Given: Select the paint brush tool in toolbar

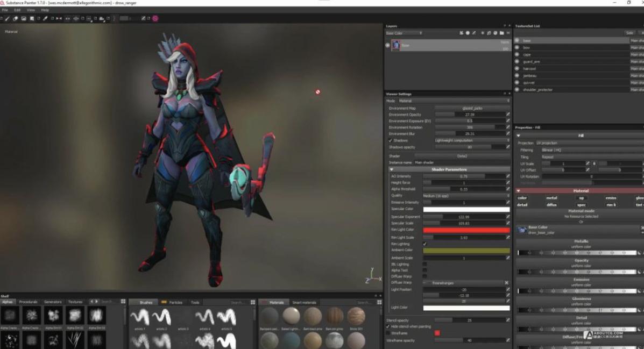Looking at the screenshot, I should pyautogui.click(x=8, y=18).
